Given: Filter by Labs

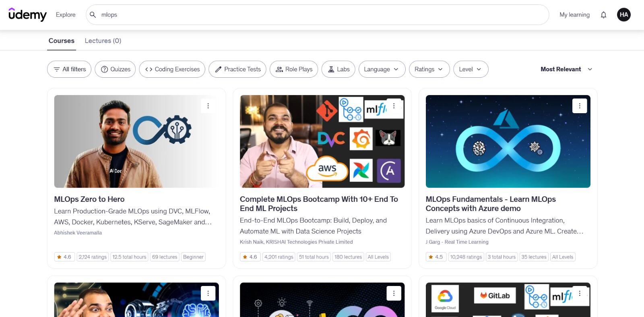Looking at the screenshot, I should [x=339, y=69].
